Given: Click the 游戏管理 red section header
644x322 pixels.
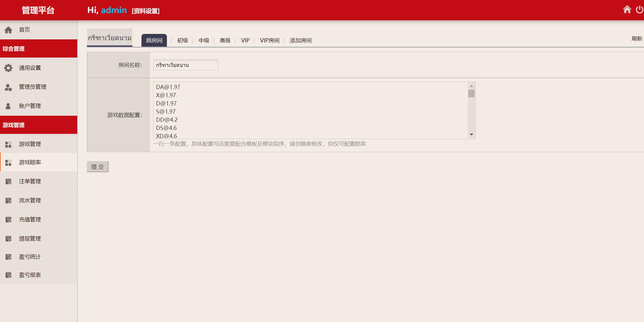Looking at the screenshot, I should pyautogui.click(x=38, y=125).
